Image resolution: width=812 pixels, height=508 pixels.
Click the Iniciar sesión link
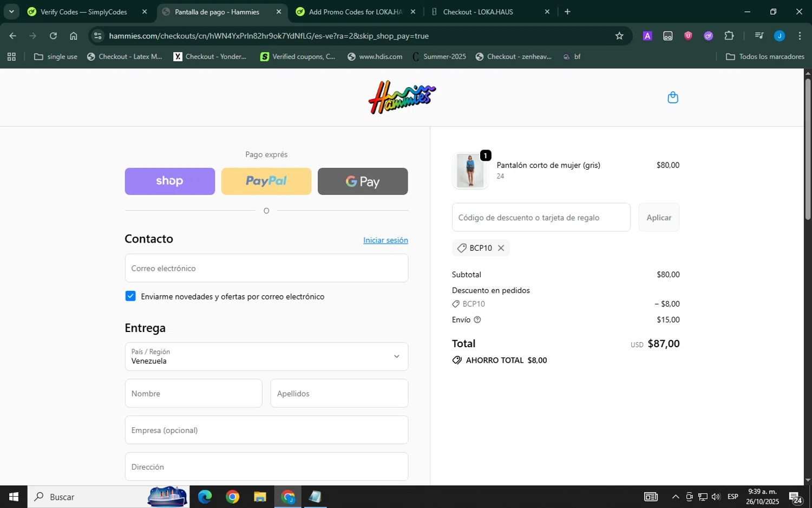tap(385, 240)
